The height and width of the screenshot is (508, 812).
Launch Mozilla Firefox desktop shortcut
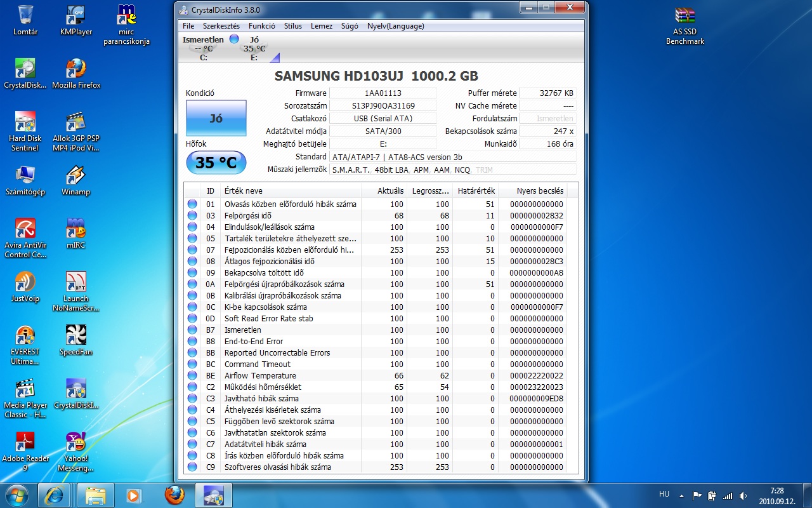[76, 74]
